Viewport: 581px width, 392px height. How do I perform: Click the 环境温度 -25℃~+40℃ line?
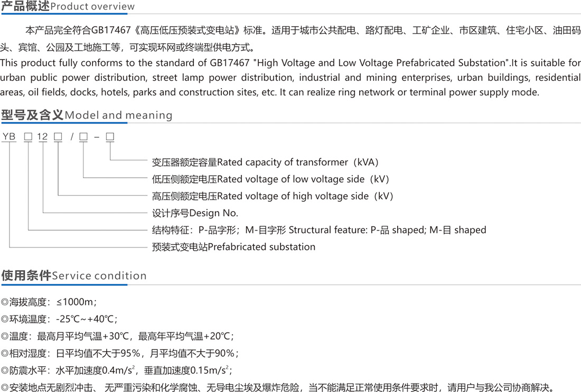[x=59, y=319]
